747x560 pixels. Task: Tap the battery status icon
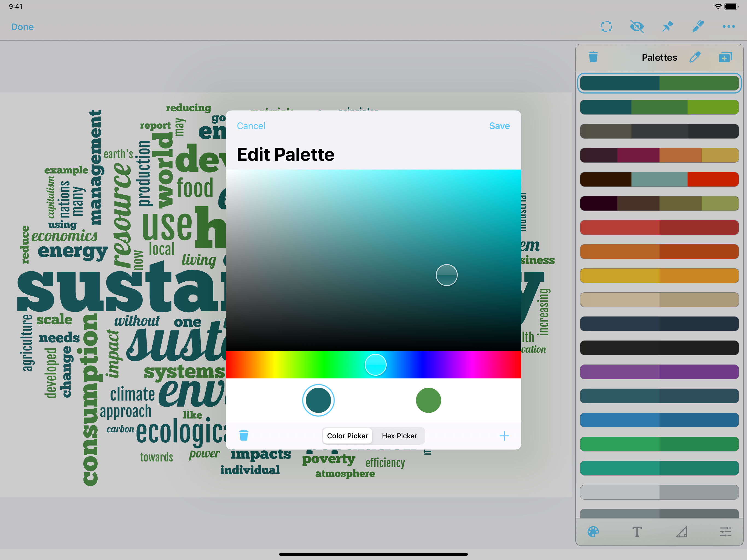click(731, 6)
